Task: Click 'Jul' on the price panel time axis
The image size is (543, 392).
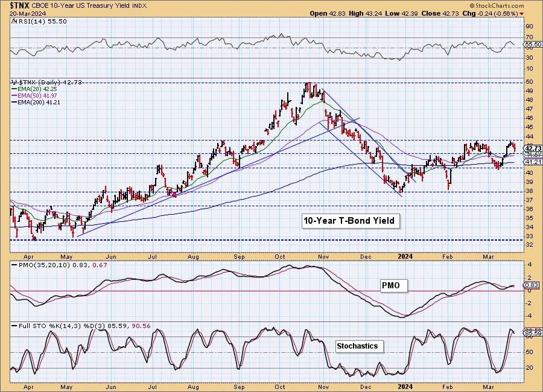Action: point(153,257)
